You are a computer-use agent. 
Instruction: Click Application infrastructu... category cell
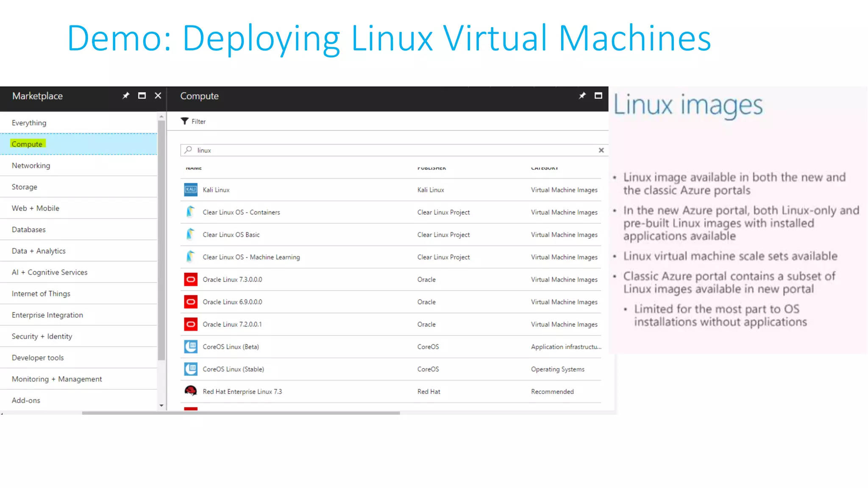(566, 347)
